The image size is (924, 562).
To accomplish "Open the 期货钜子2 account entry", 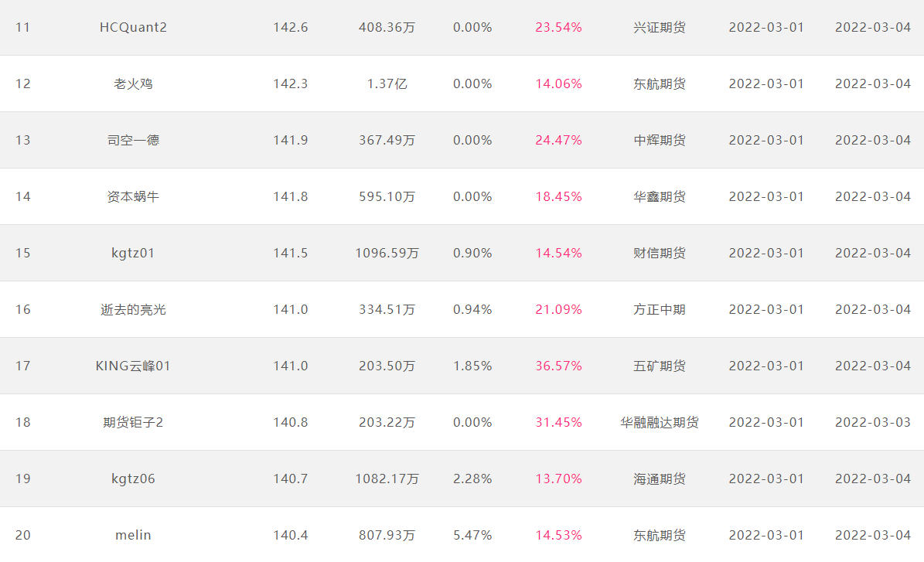I will click(x=133, y=422).
